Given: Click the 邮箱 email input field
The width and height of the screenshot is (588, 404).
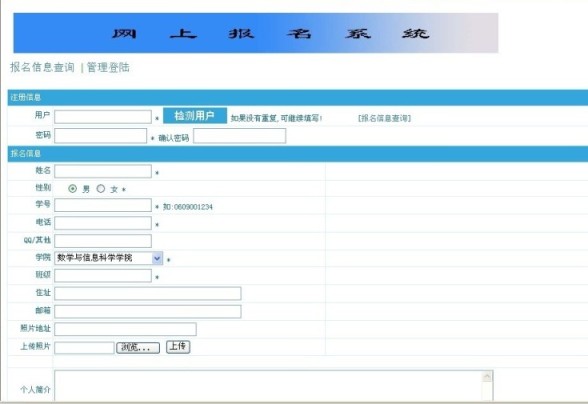Looking at the screenshot, I should coord(148,311).
